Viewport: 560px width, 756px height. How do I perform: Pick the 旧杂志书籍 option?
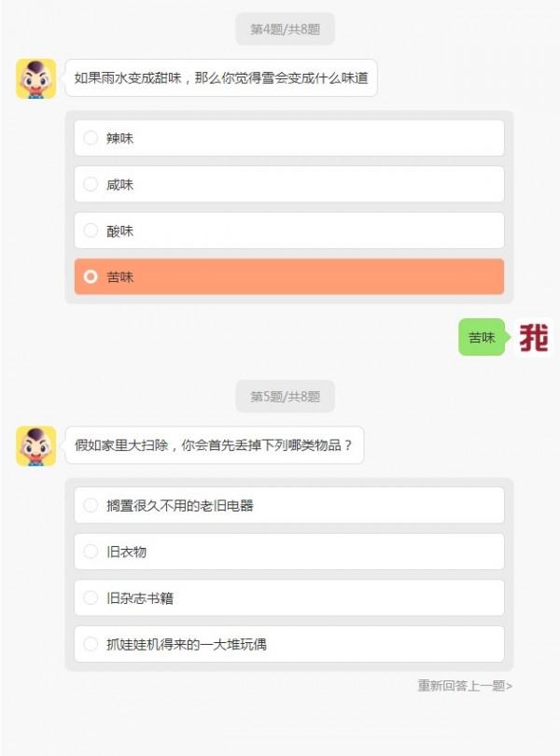point(289,598)
